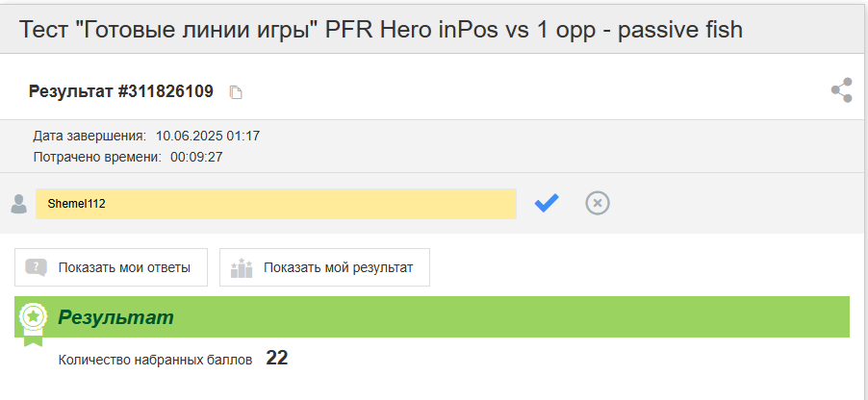Open the share icon at top right
Viewport: 868px width, 400px height.
(841, 90)
